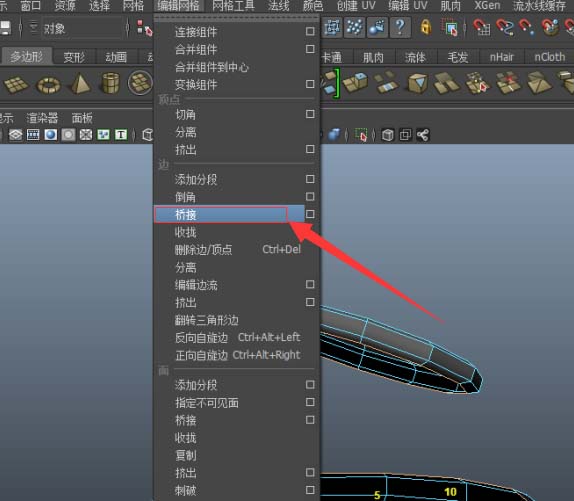Open the 面板 panel menu
The image size is (574, 501).
pyautogui.click(x=82, y=118)
